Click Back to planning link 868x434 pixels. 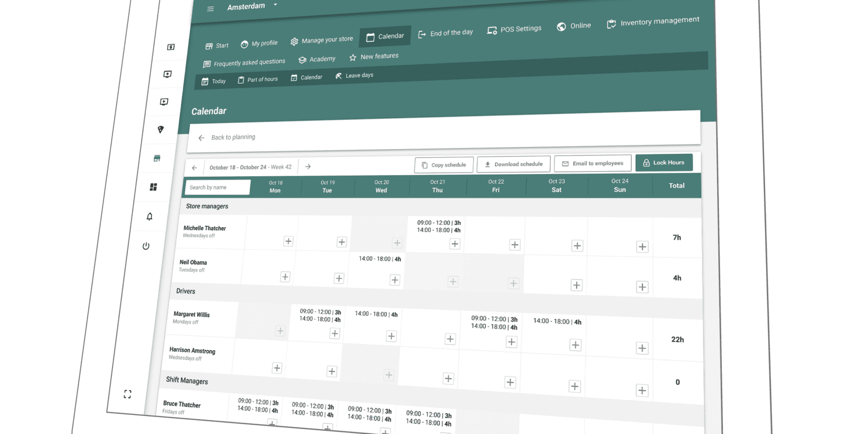pyautogui.click(x=233, y=137)
